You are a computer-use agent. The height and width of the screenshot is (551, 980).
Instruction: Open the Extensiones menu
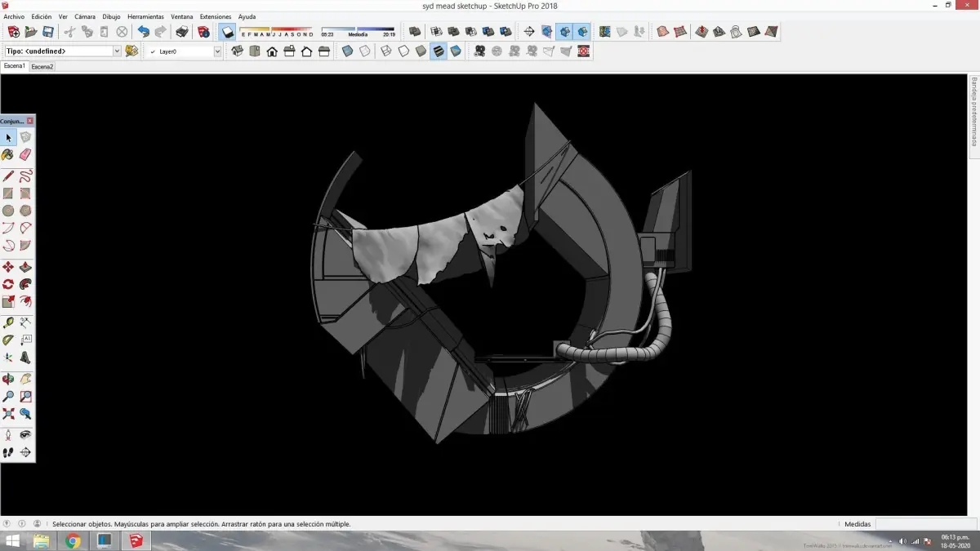pyautogui.click(x=216, y=16)
